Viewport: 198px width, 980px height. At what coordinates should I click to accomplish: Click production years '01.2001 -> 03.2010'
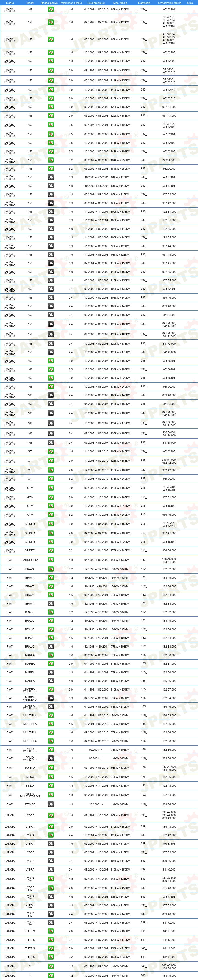click(x=96, y=9)
